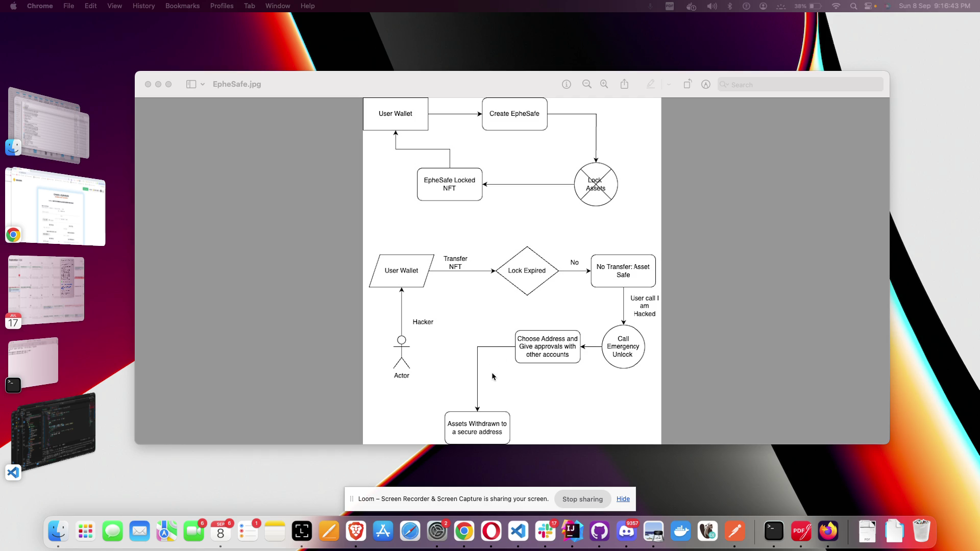
Task: Select the Finder window thumbnail in Stage Manager
Action: tap(49, 125)
